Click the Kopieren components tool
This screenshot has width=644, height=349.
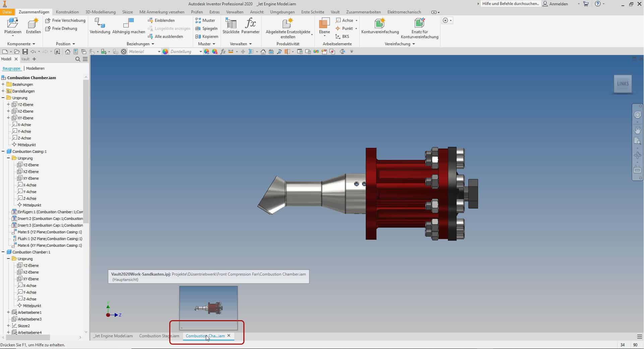207,37
